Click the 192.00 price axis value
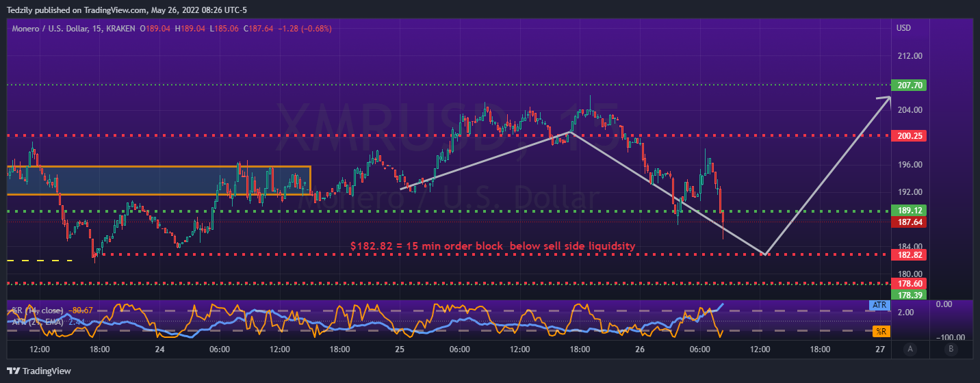The image size is (980, 383). click(x=910, y=192)
